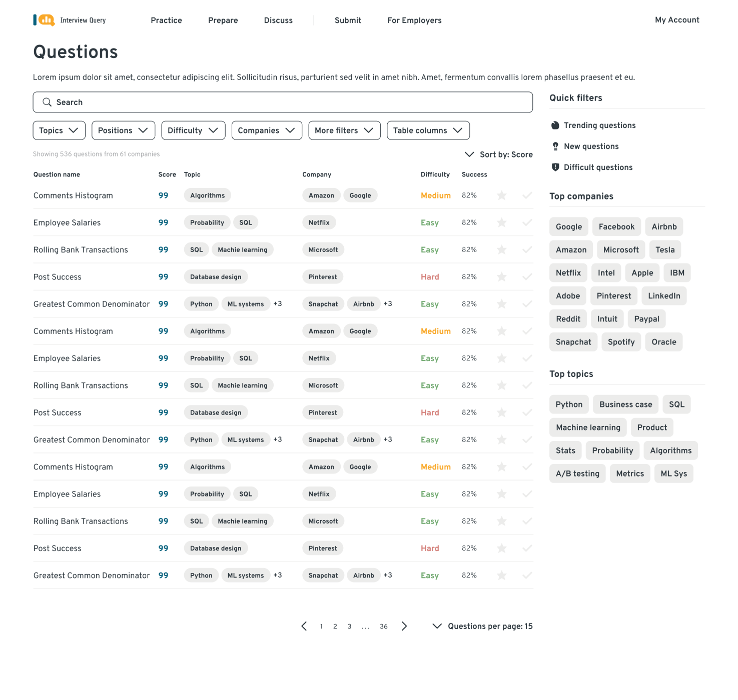Click the +3 topics badge in the last row

[x=278, y=575]
